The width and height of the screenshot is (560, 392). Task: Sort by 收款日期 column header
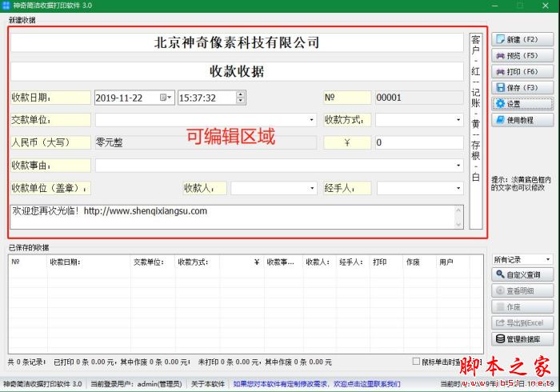(x=89, y=262)
